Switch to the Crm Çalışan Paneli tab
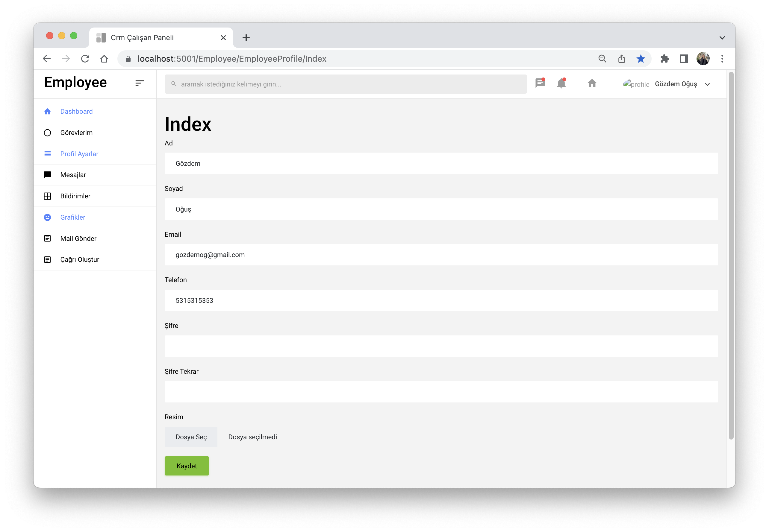 coord(143,37)
